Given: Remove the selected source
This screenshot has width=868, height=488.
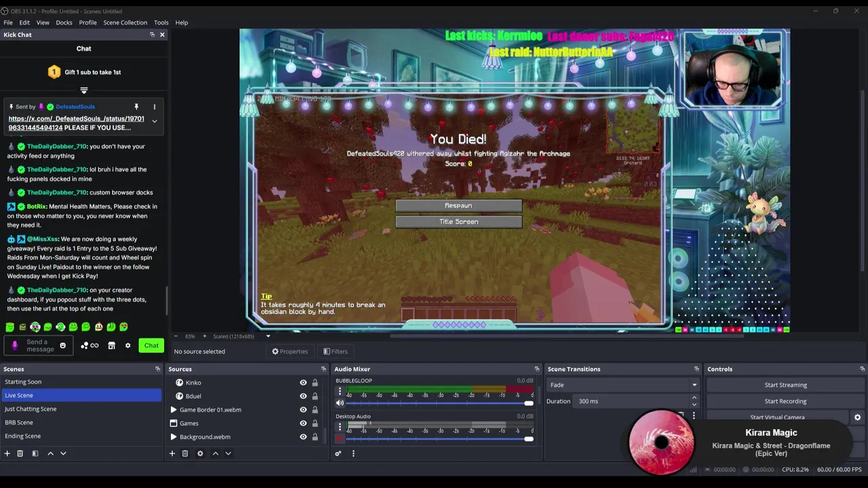Looking at the screenshot, I should [x=185, y=453].
